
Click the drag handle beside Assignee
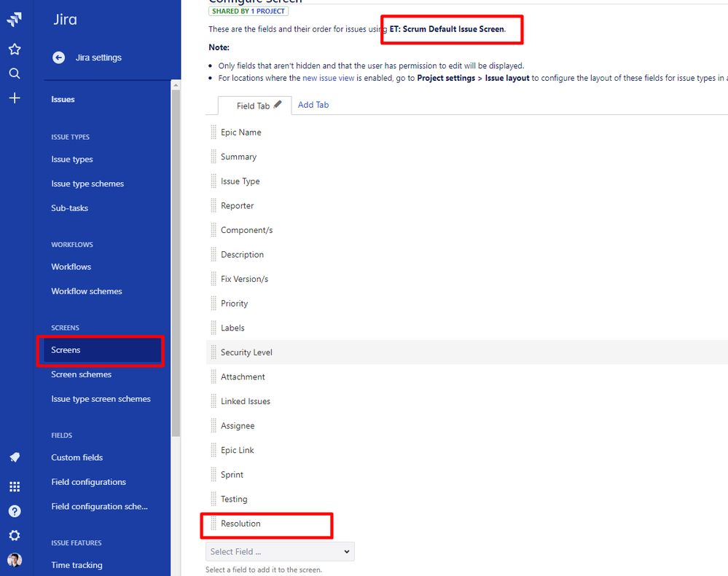click(x=214, y=426)
